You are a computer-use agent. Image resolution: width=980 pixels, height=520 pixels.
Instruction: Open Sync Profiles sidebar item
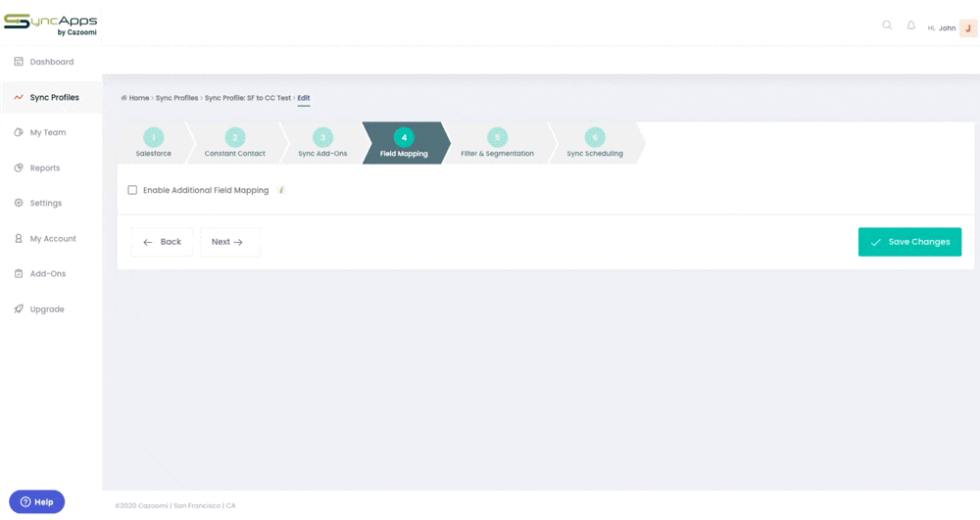point(51,97)
